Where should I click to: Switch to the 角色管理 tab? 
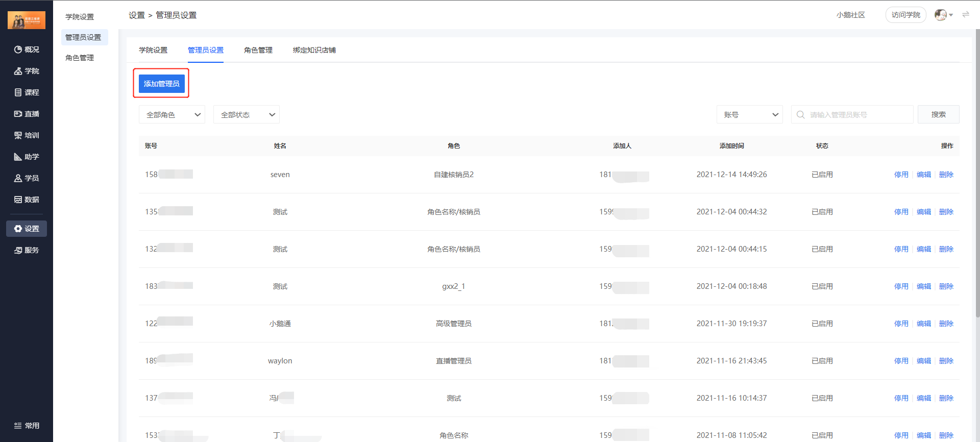coord(258,50)
